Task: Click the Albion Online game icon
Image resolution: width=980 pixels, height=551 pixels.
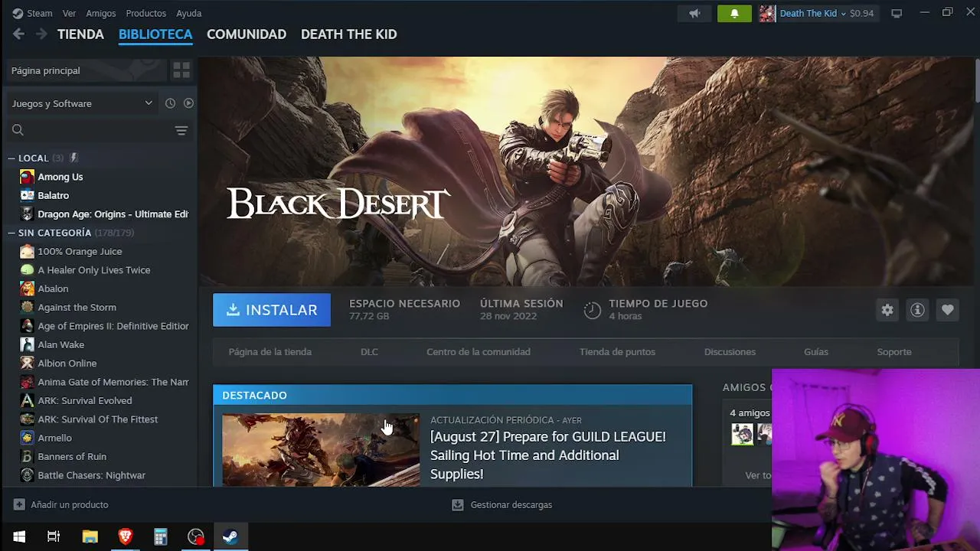Action: click(x=27, y=364)
